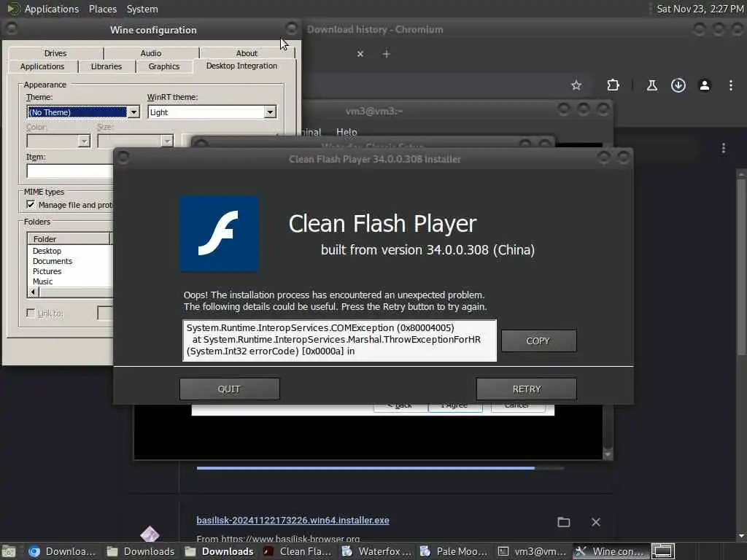Open the Help menu in terminal window
Viewport: 747px width, 560px height.
347,132
